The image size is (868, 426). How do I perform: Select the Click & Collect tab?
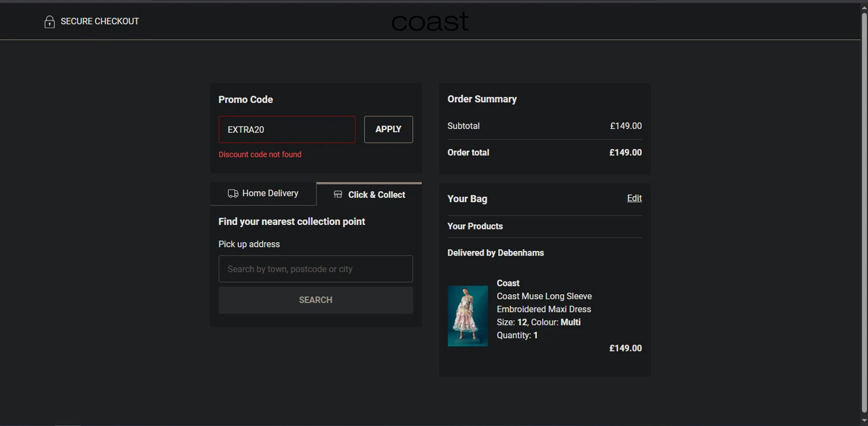[x=369, y=194]
